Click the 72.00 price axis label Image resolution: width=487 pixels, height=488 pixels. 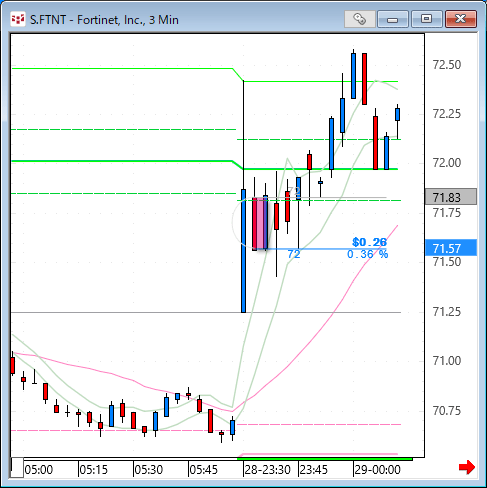[x=447, y=163]
